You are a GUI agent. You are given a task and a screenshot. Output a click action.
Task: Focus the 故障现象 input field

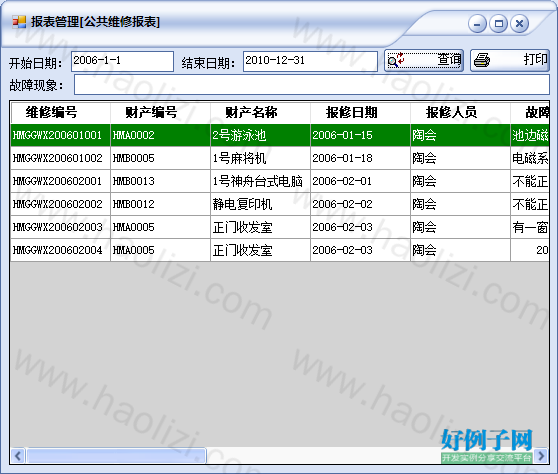[312, 85]
